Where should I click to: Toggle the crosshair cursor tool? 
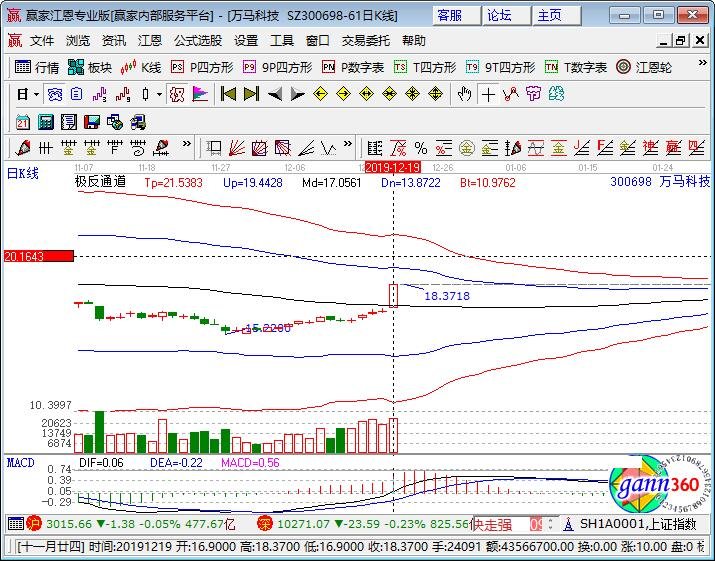click(x=488, y=94)
